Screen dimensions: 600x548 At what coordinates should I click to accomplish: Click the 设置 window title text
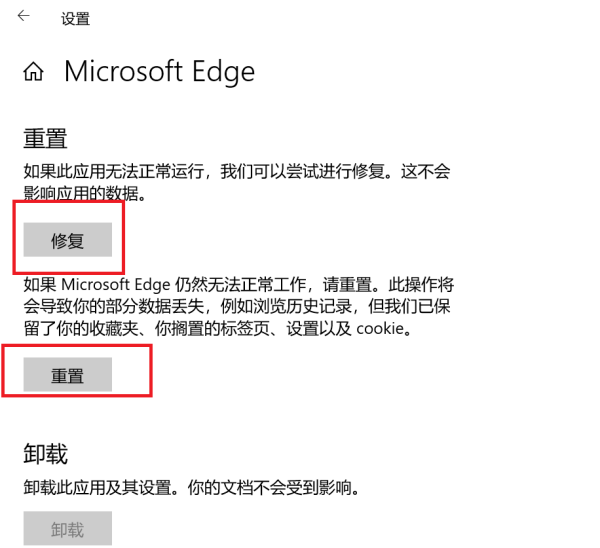pos(75,18)
